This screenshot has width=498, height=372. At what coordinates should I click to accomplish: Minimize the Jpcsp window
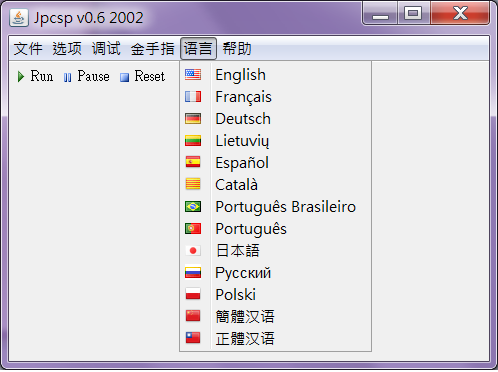(x=380, y=13)
